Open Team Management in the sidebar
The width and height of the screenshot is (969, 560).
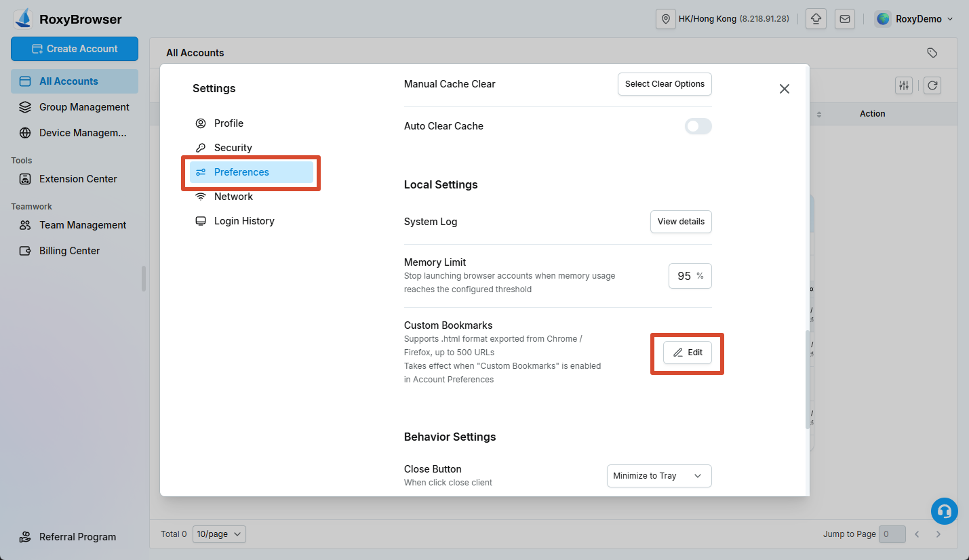click(x=75, y=225)
